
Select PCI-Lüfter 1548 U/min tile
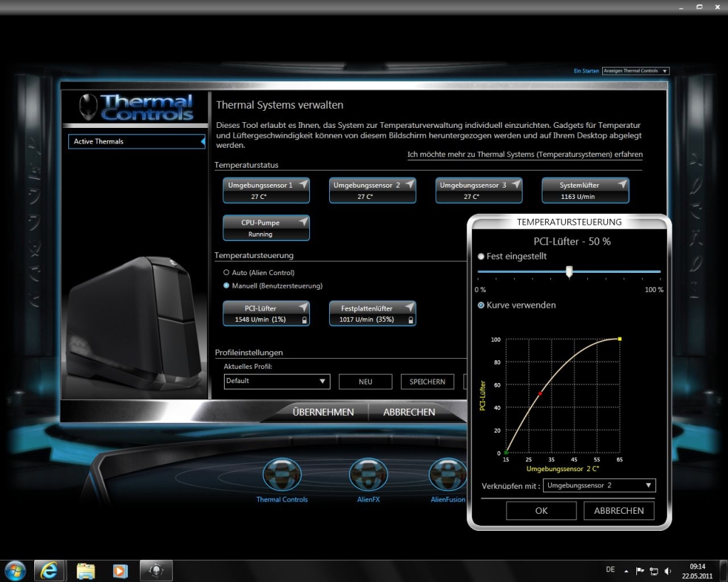pyautogui.click(x=266, y=314)
